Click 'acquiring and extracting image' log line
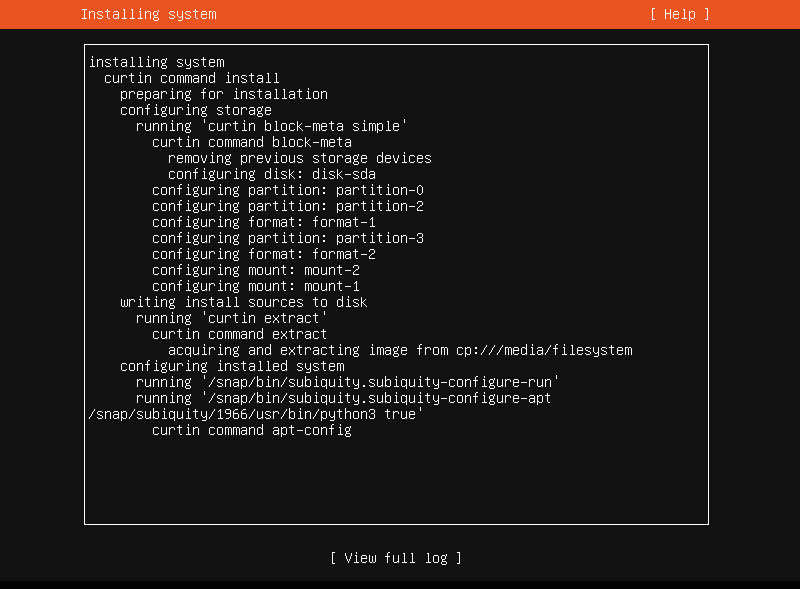The image size is (800, 589). [400, 350]
